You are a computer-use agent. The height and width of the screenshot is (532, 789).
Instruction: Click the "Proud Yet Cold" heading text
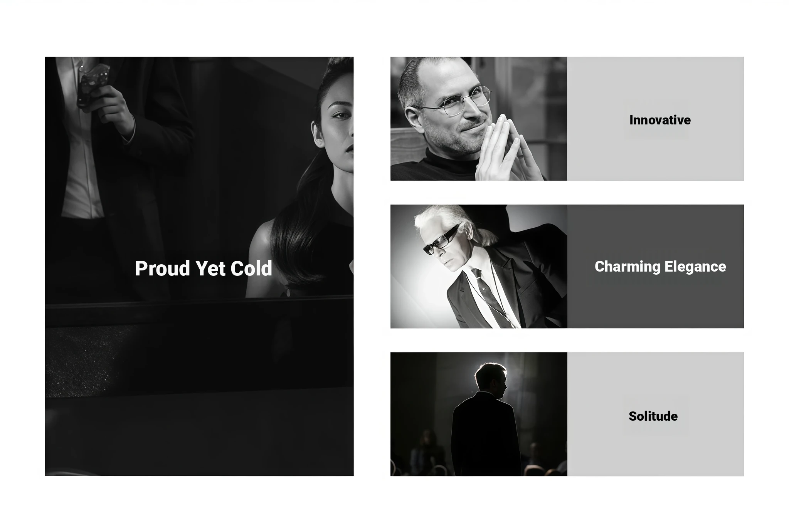click(204, 269)
